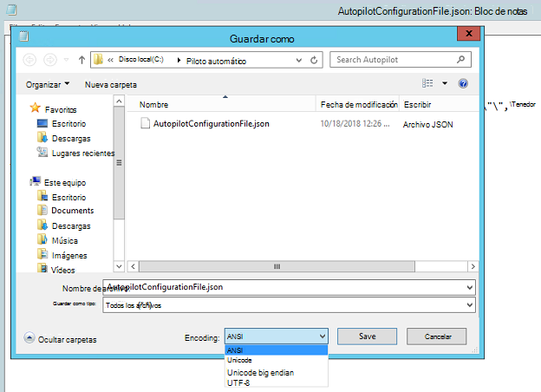Open the Organizar menu

48,84
